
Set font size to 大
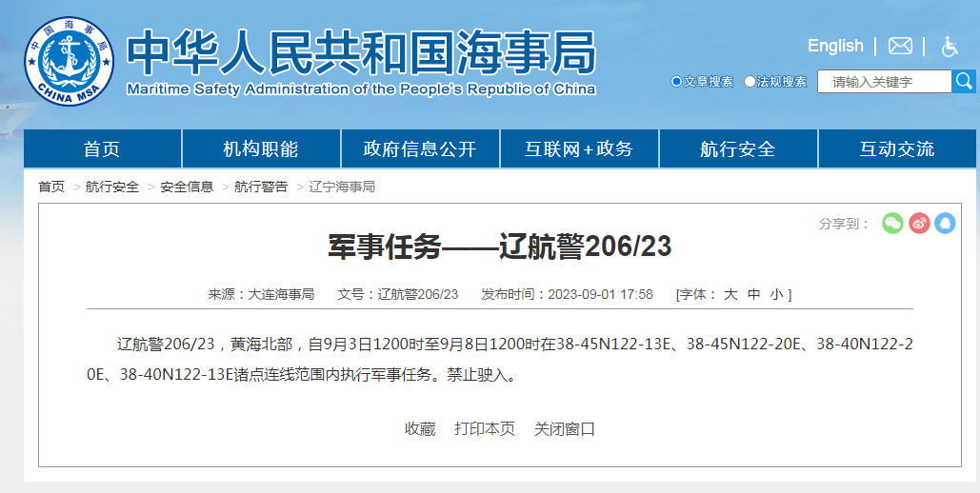click(730, 294)
